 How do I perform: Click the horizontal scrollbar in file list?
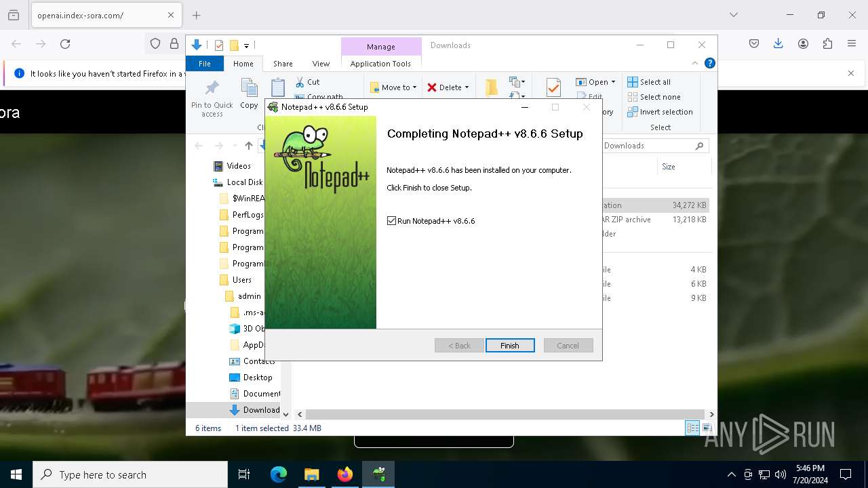click(x=505, y=414)
